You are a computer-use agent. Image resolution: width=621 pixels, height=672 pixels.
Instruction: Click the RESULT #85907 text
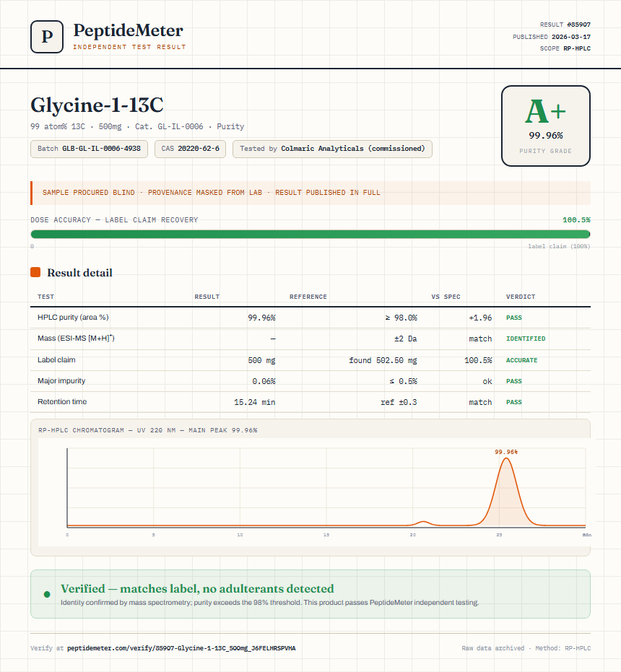[x=565, y=25]
